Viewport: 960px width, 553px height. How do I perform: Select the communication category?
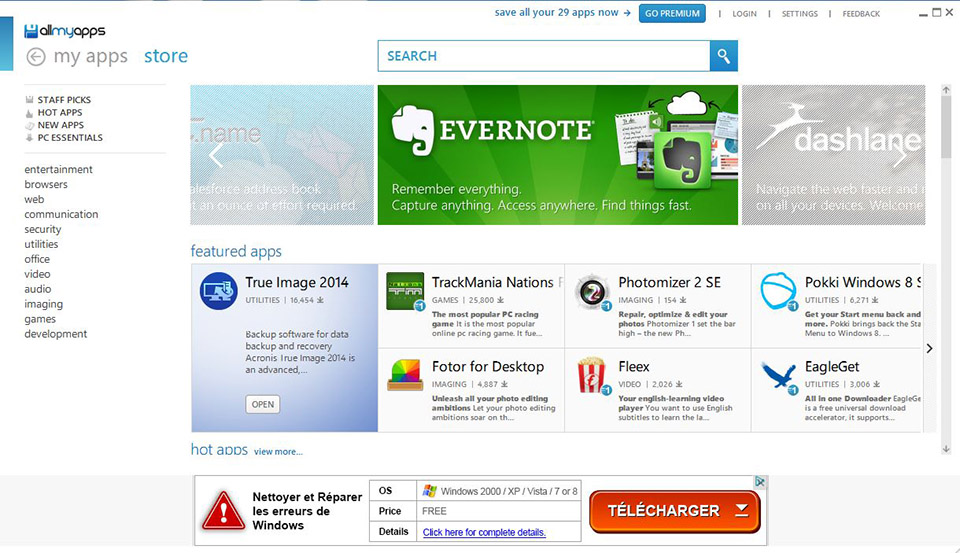[61, 214]
